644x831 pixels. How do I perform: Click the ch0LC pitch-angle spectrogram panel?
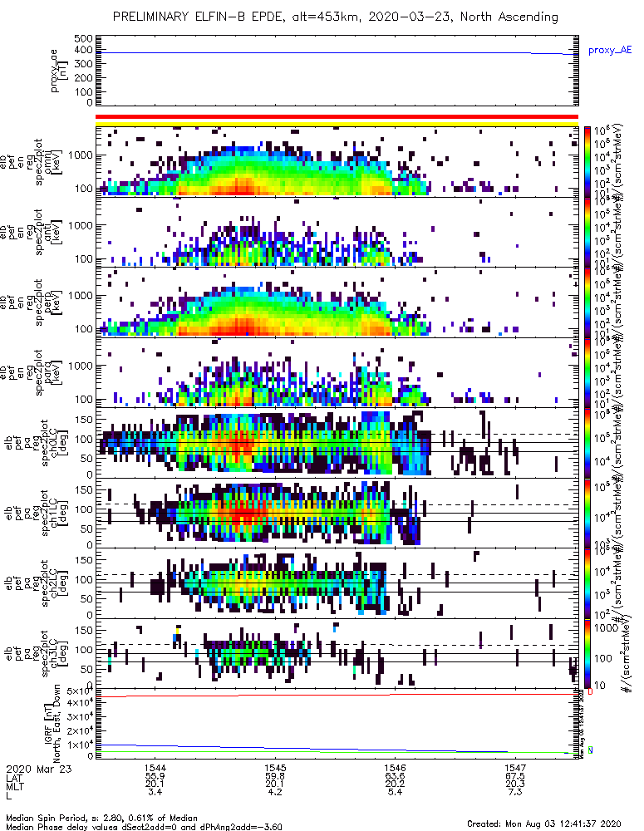coord(337,443)
